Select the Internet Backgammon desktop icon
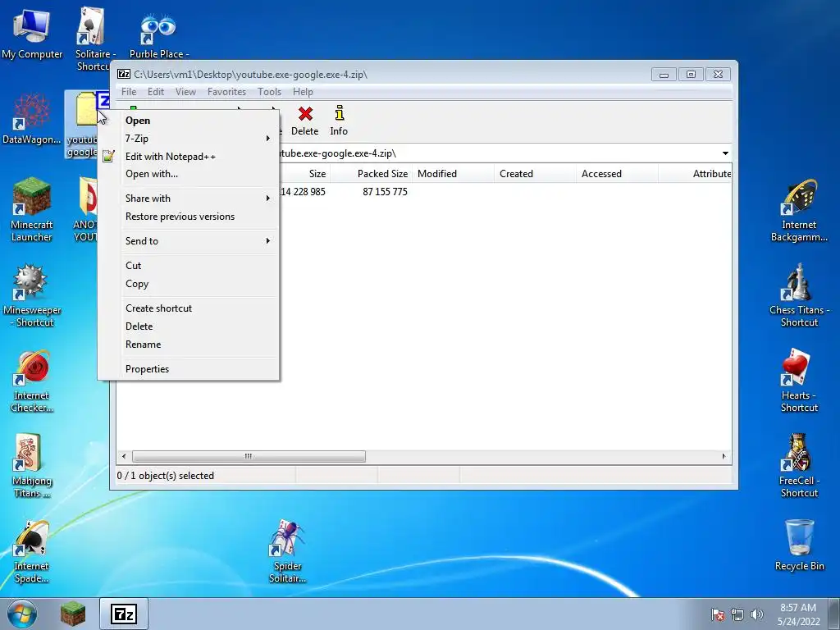840x630 pixels. [x=799, y=209]
